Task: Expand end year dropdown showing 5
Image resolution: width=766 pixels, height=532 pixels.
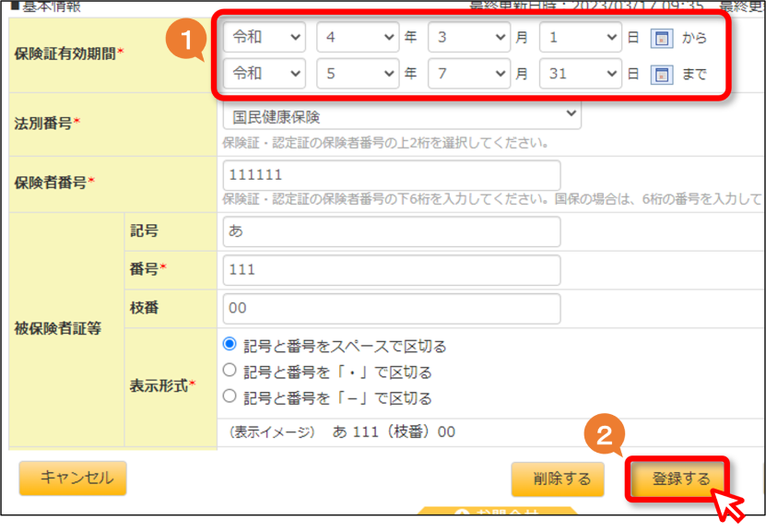Action: tap(358, 74)
